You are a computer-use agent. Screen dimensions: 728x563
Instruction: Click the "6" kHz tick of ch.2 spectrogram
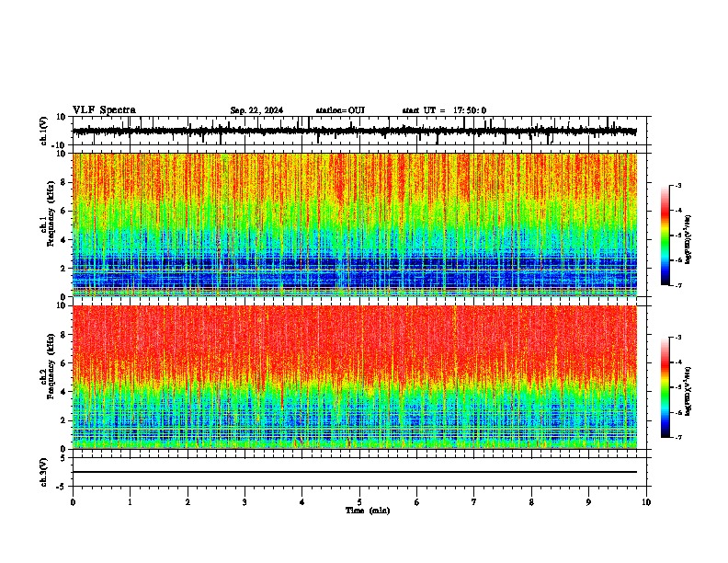coord(64,363)
